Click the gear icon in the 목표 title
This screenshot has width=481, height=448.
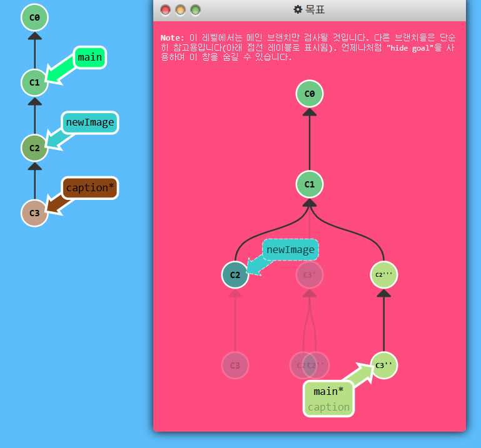[x=298, y=9]
